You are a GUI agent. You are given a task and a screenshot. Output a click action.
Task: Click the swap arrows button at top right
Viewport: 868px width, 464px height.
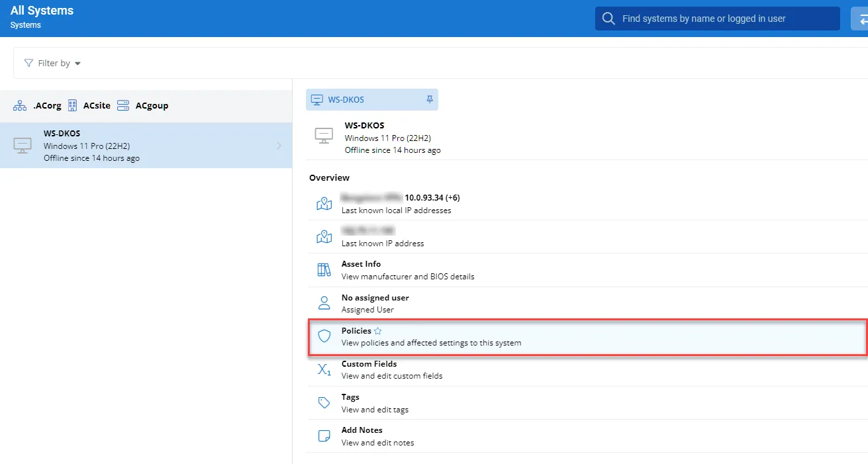861,19
